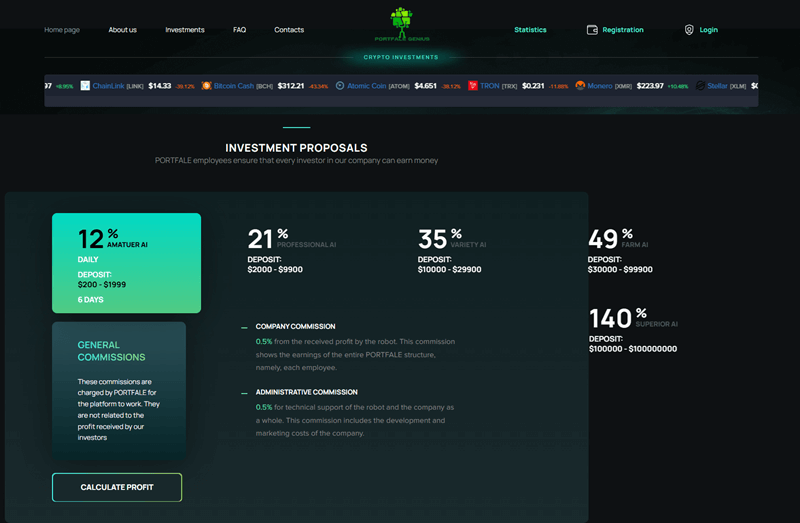Click the TRON name in ticker
This screenshot has width=800, height=523.
[x=489, y=86]
